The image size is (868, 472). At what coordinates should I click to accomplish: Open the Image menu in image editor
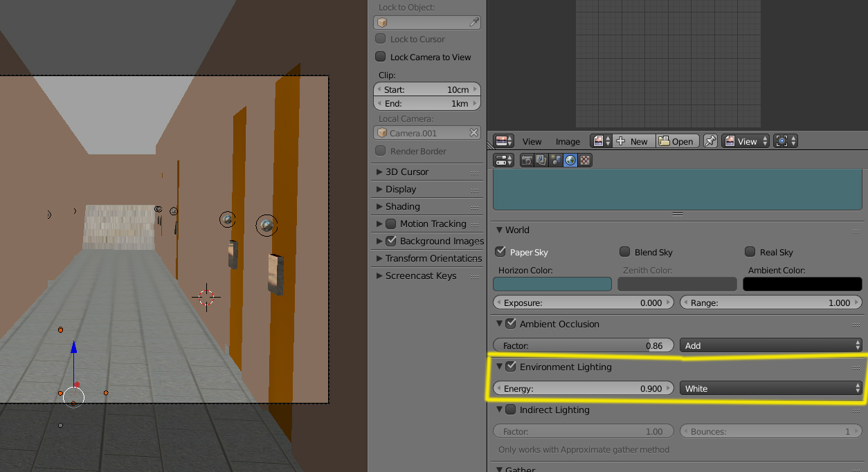(568, 141)
